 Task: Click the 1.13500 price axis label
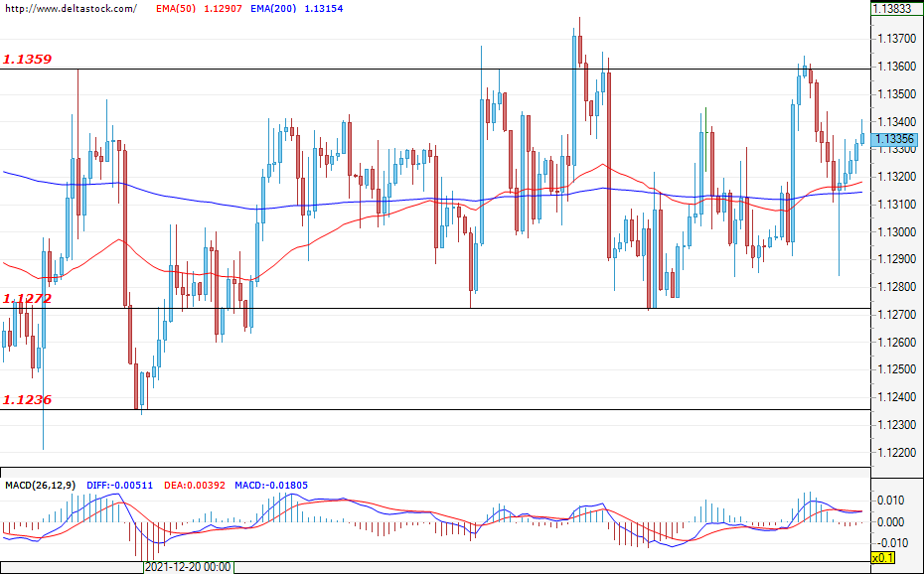click(x=896, y=94)
